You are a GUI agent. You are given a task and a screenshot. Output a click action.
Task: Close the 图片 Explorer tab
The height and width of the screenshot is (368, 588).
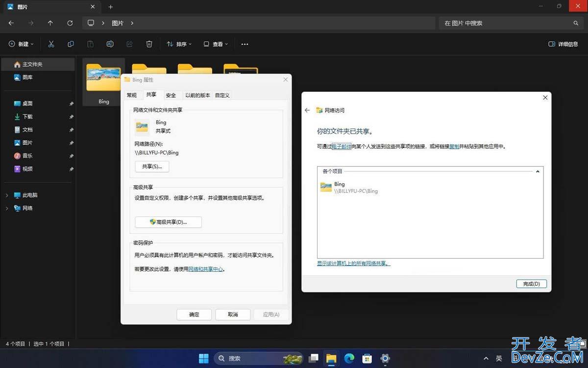[92, 7]
